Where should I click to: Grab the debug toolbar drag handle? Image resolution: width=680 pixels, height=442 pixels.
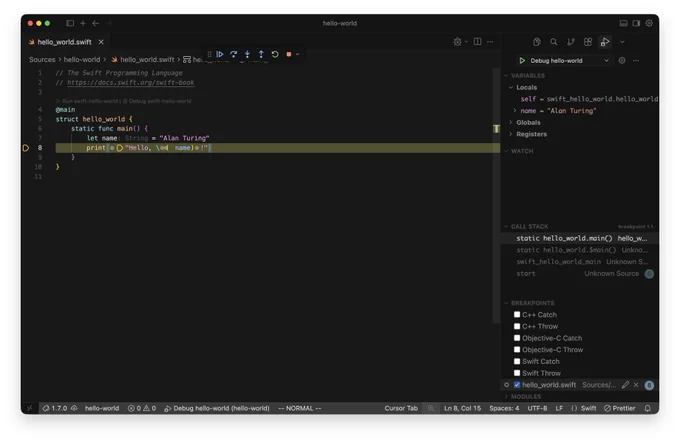(209, 54)
